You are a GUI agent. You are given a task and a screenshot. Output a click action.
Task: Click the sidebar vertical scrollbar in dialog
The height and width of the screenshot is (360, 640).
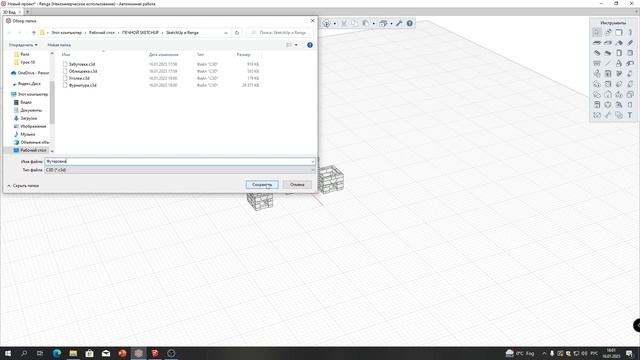click(52, 102)
